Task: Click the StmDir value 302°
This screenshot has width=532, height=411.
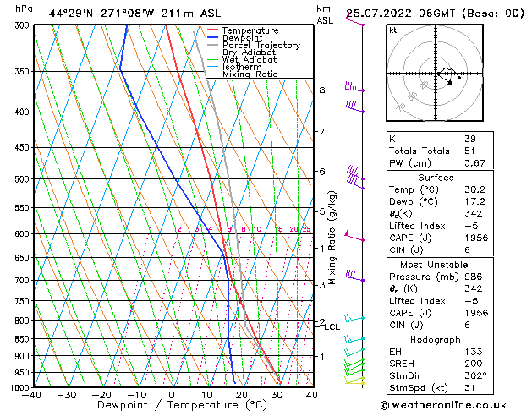Action: (475, 376)
